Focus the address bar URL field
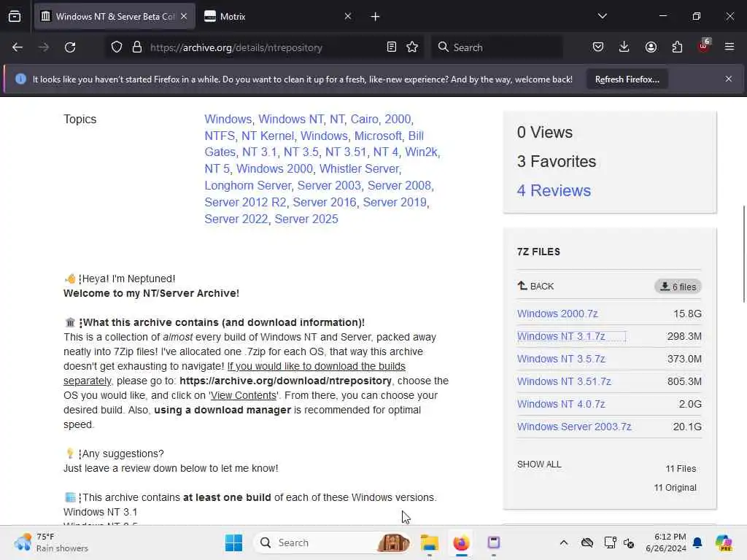 coord(264,47)
